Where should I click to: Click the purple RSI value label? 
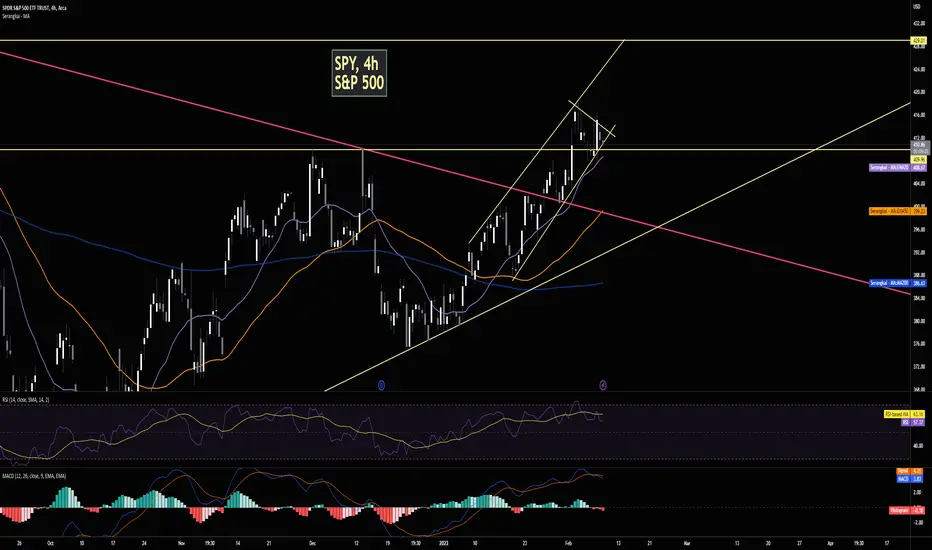(x=913, y=422)
